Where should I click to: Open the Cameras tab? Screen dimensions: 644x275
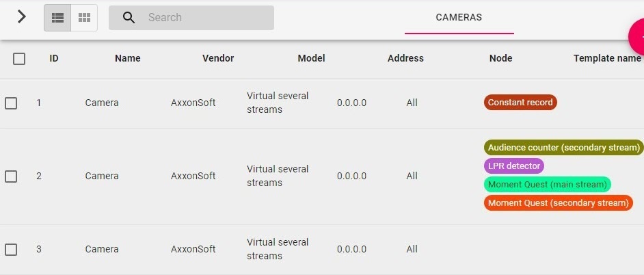(x=459, y=17)
